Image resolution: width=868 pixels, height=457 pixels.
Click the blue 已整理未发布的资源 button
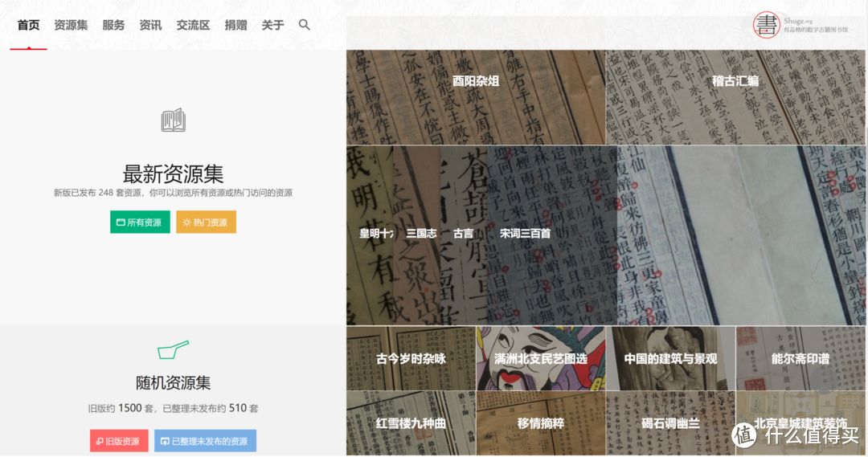coord(205,440)
